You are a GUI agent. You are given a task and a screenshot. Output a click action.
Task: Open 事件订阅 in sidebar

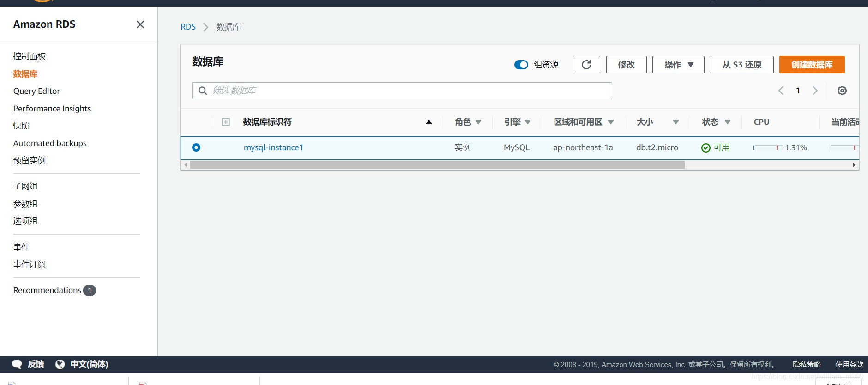point(30,264)
